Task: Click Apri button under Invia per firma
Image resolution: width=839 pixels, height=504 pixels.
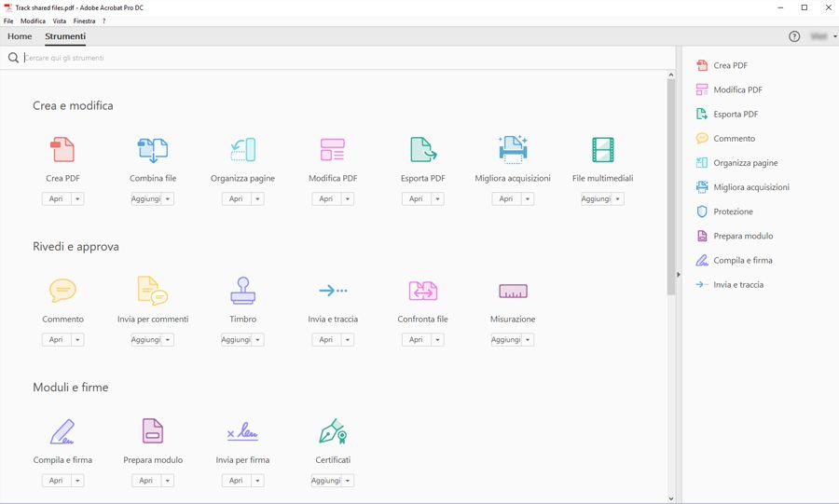Action: (236, 481)
